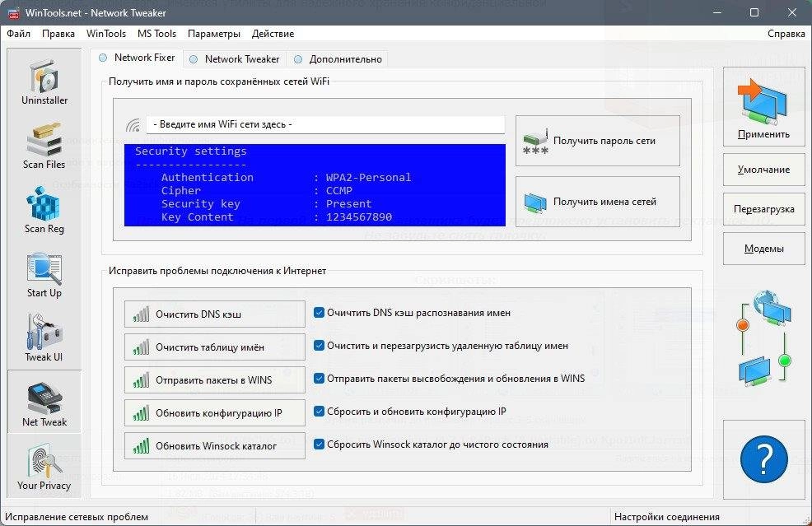Uncheck Очичтить DNS кэш распознавания имен
Viewport: 812px width, 526px height.
(x=319, y=313)
